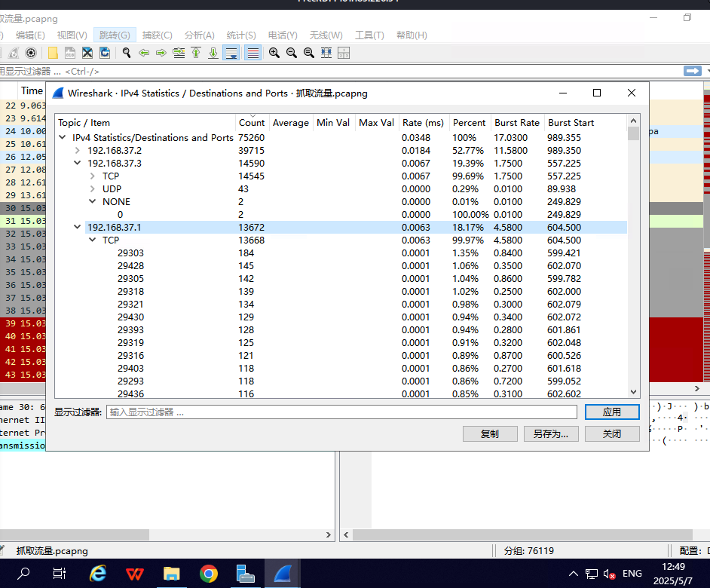Expand the UDP node under 192.168.37.3
The height and width of the screenshot is (588, 710).
93,188
